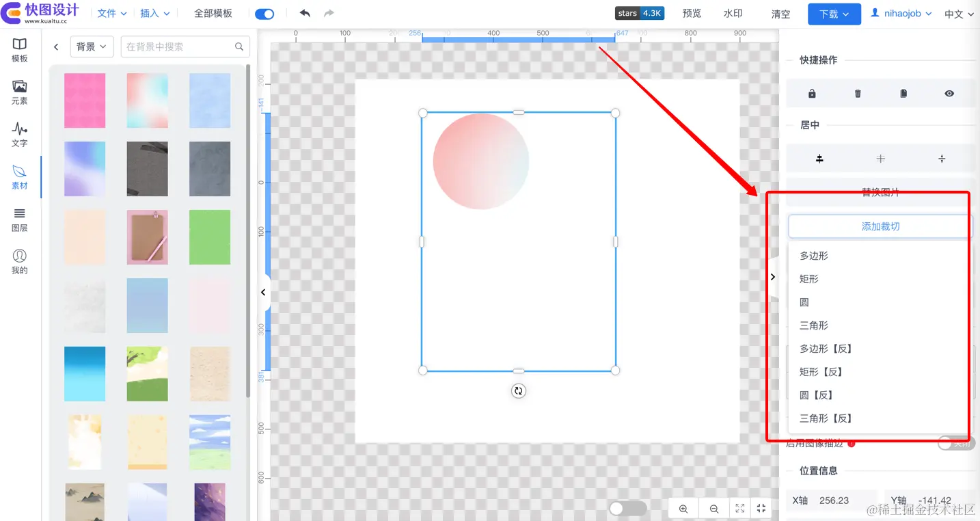Open the 下载 download dropdown
Viewport: 980px width, 521px height.
tap(834, 14)
